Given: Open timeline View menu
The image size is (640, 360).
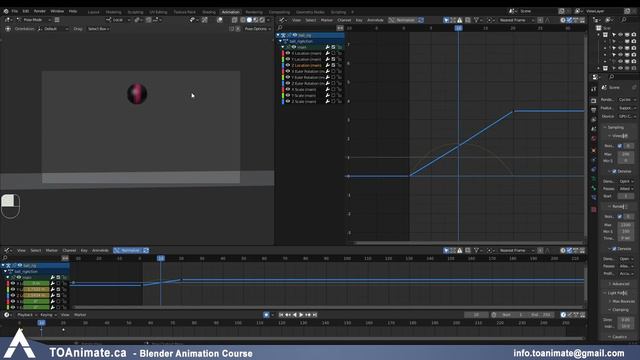Looking at the screenshot, I should click(65, 315).
